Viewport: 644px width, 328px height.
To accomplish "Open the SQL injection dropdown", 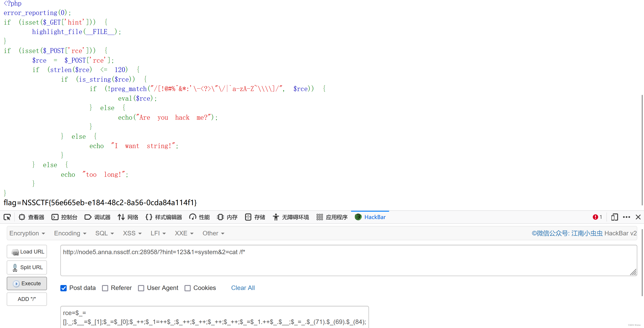I will 104,233.
